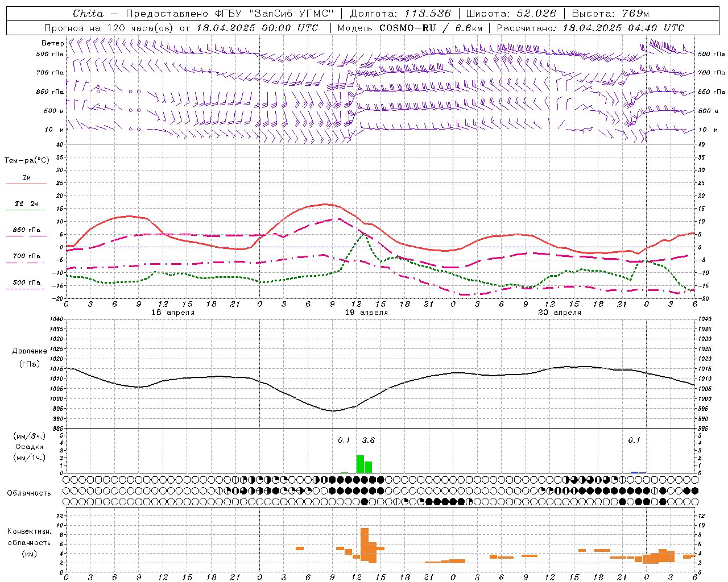This screenshot has height=582, width=728.
Task: Click the "3.6" precipitation total value
Action: click(369, 440)
